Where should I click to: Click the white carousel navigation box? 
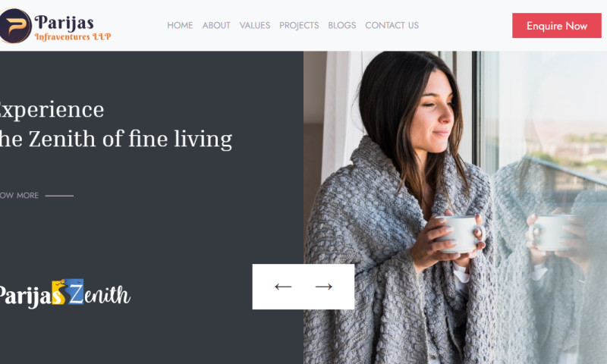tap(303, 287)
